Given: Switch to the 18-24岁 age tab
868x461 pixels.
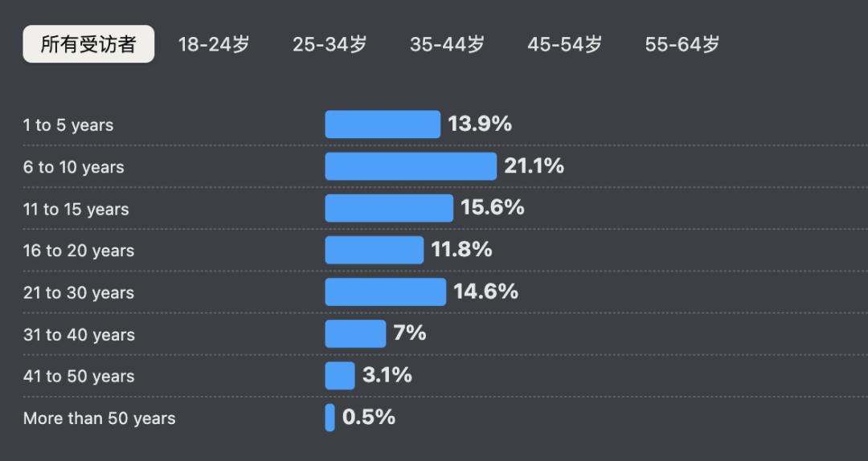Looking at the screenshot, I should (x=214, y=44).
